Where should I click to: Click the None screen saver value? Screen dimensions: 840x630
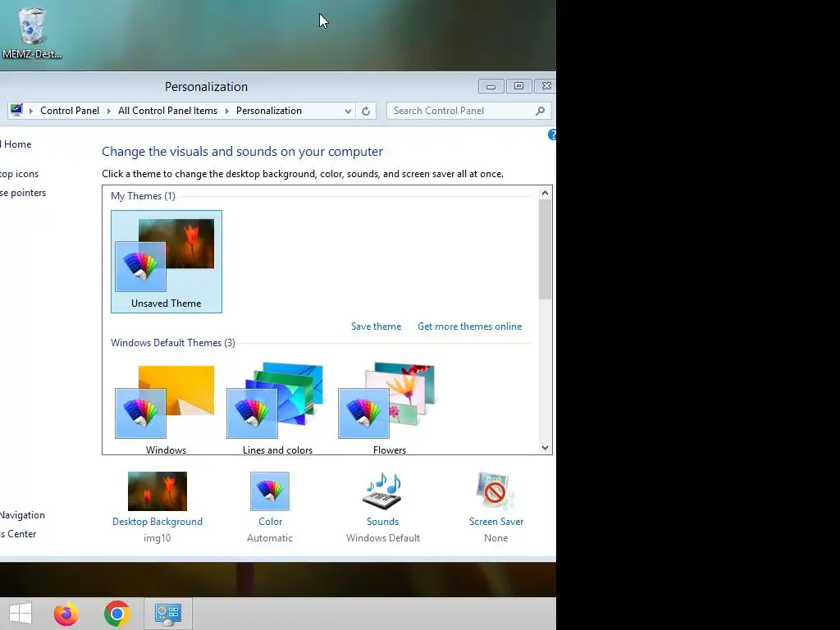(495, 538)
